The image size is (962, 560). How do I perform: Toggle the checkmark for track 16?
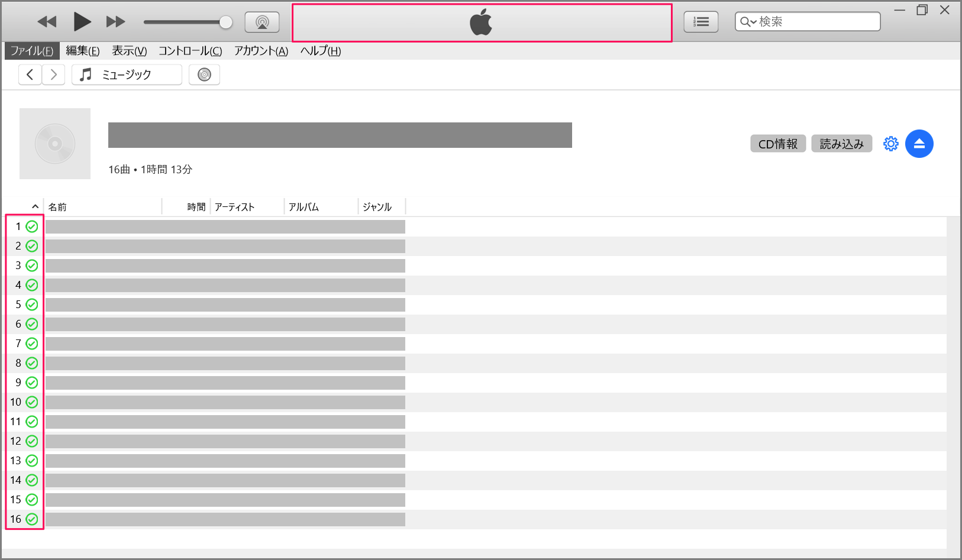pos(32,519)
